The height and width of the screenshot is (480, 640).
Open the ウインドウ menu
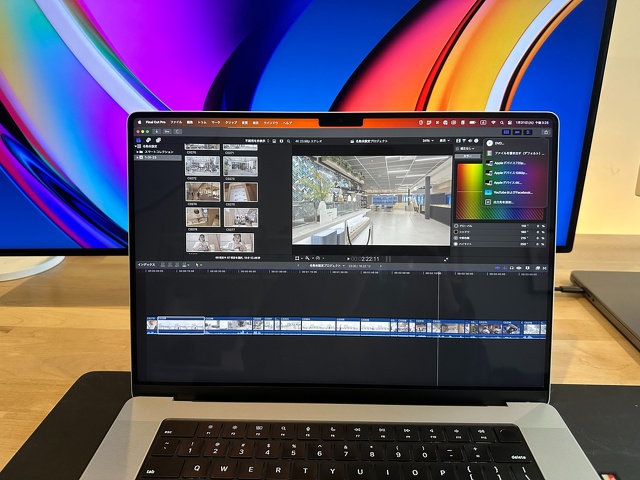(x=271, y=123)
